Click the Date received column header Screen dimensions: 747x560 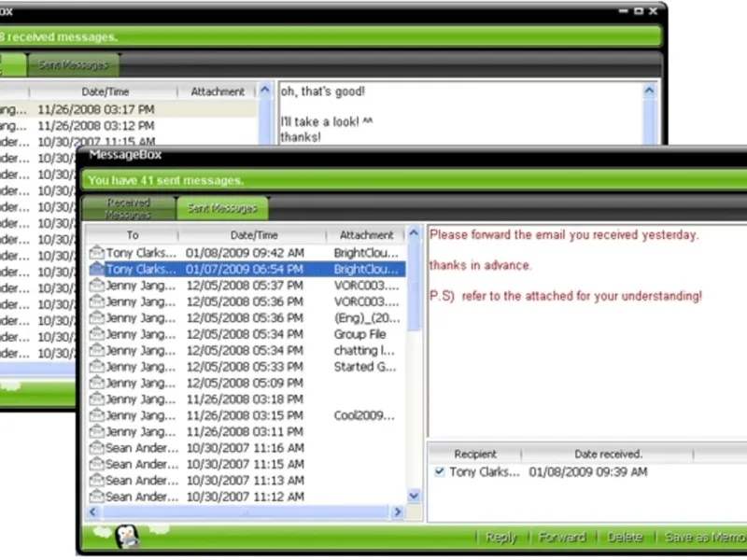tap(608, 454)
